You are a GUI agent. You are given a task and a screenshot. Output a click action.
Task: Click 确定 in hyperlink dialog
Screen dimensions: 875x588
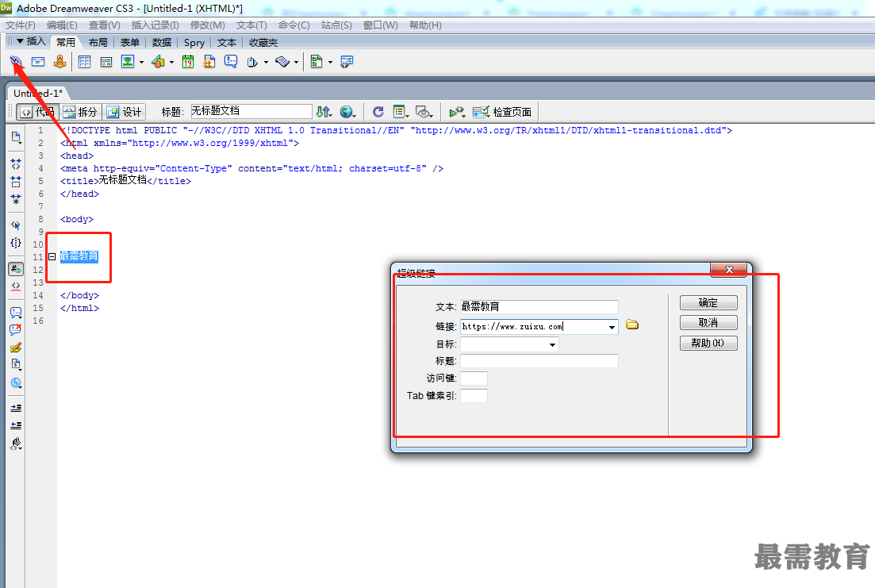[x=708, y=302]
